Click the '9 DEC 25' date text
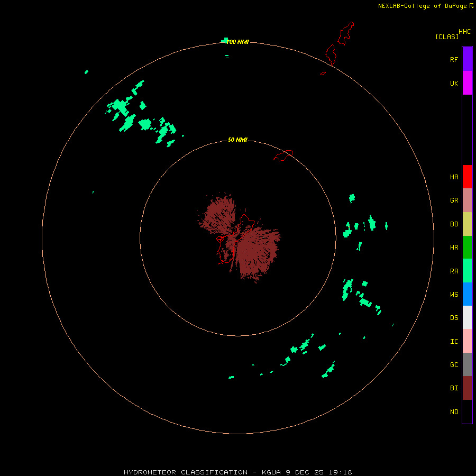This screenshot has width=476, height=476. [x=305, y=472]
